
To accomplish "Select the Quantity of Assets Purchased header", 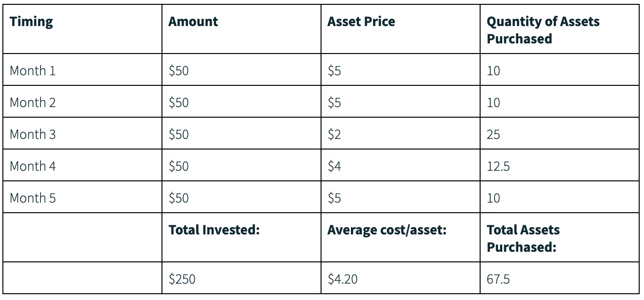I will [543, 30].
